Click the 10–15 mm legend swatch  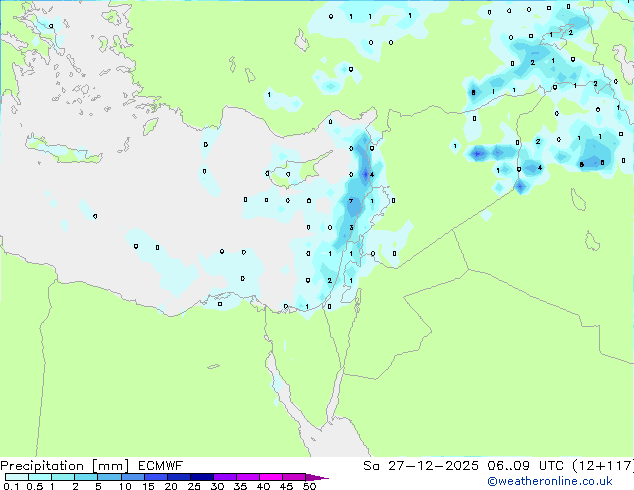coord(132,477)
